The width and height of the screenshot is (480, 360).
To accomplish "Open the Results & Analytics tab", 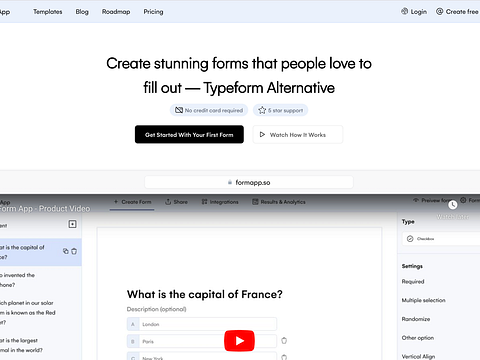I will [x=279, y=202].
